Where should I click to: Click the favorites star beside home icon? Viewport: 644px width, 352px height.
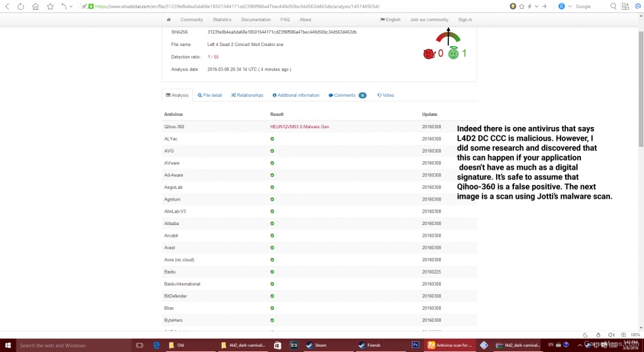click(50, 7)
